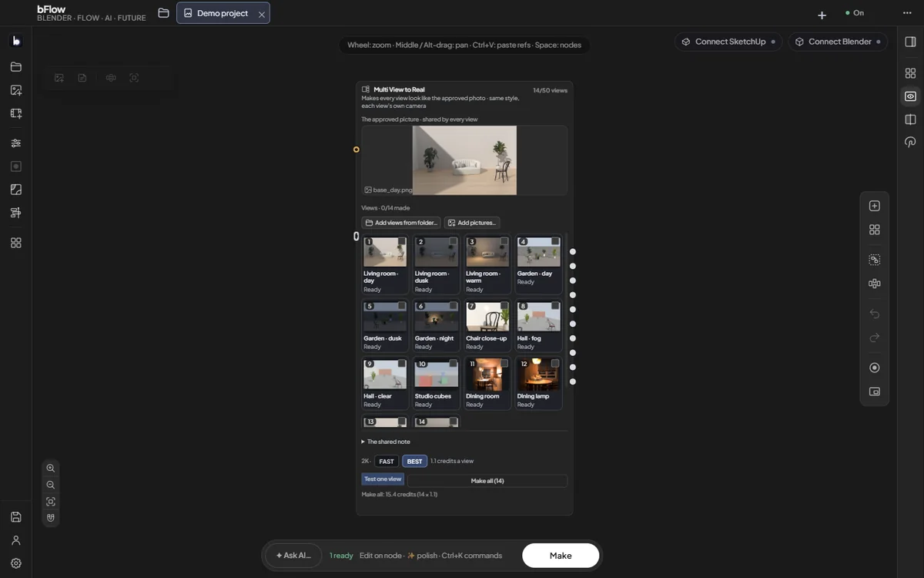This screenshot has width=924, height=578.
Task: Click the redo arrow in floating toolbar
Action: pyautogui.click(x=874, y=338)
